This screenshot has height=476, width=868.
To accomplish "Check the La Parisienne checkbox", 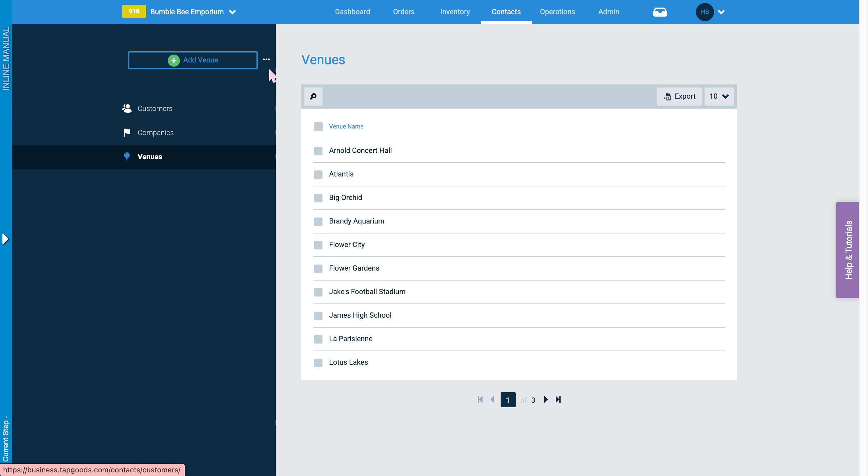I will 318,339.
